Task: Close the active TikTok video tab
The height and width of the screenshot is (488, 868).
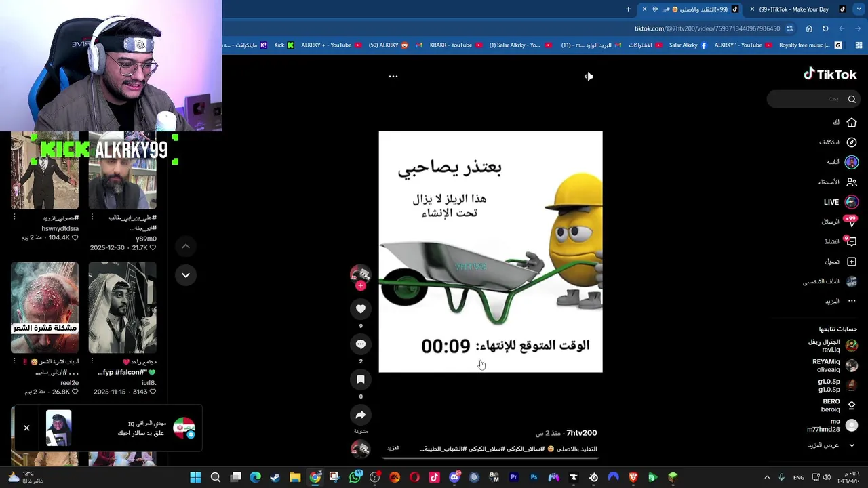Action: [644, 9]
